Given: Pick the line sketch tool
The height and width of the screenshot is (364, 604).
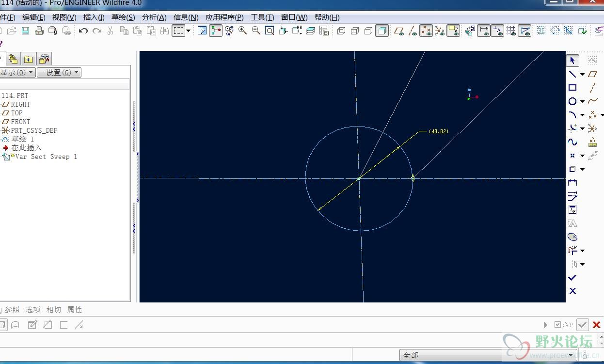Looking at the screenshot, I should 572,74.
